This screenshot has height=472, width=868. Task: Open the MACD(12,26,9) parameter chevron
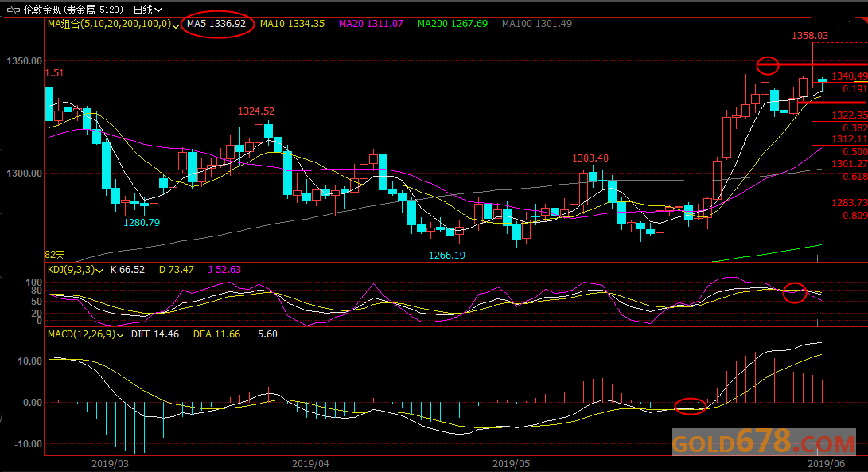[x=120, y=335]
